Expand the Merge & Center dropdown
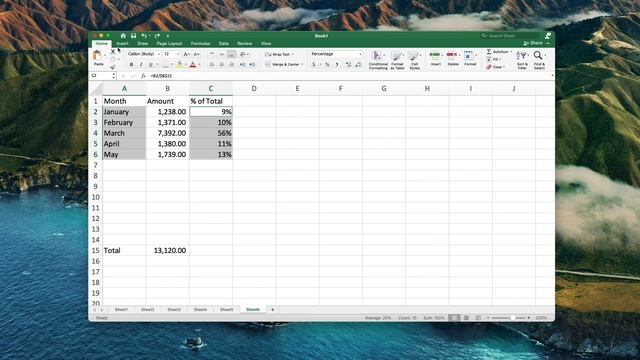The height and width of the screenshot is (360, 640). [x=302, y=64]
